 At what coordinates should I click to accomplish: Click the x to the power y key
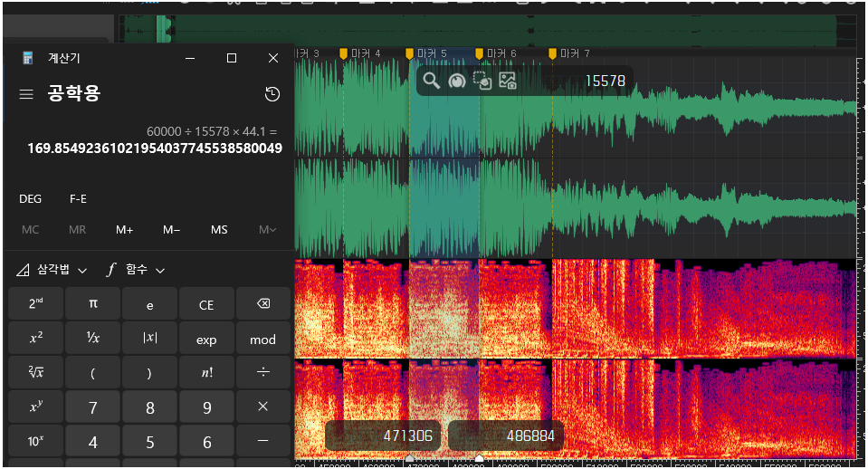click(36, 407)
